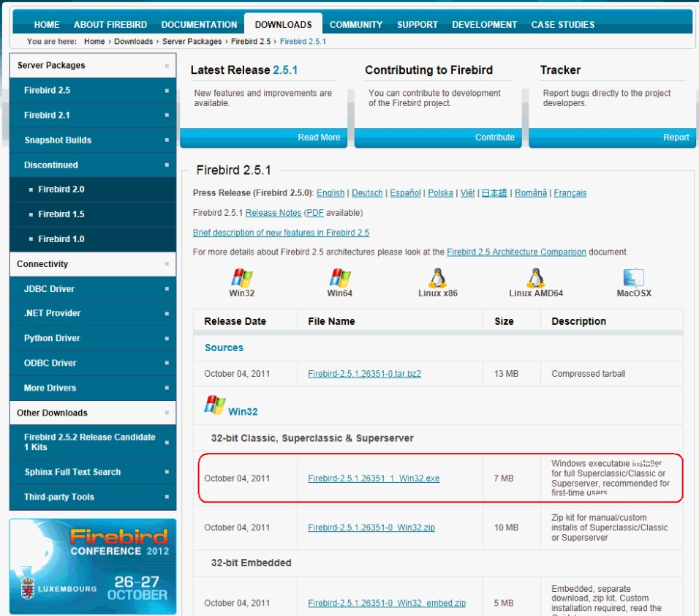Open Firebird 2.5 in the sidebar

click(x=93, y=90)
